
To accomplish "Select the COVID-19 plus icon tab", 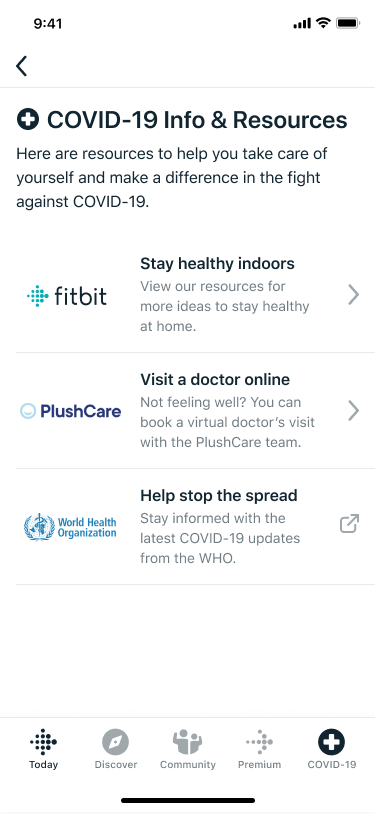I will tap(331, 742).
